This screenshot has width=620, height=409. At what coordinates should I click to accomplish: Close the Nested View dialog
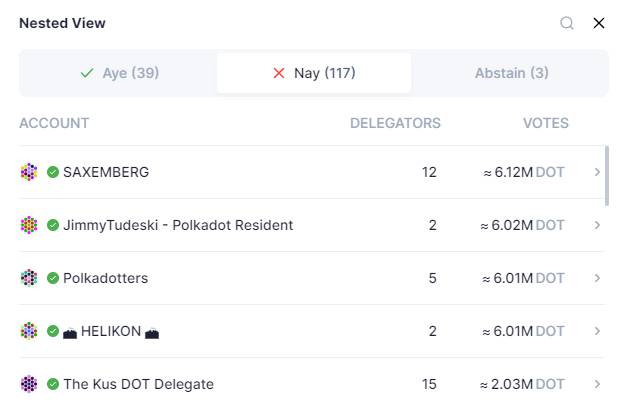[599, 23]
